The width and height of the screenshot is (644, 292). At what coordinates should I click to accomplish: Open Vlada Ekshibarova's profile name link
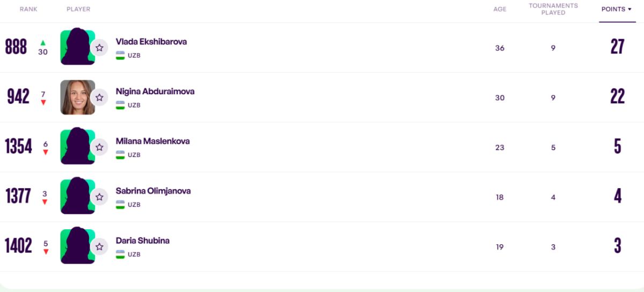[x=151, y=42]
